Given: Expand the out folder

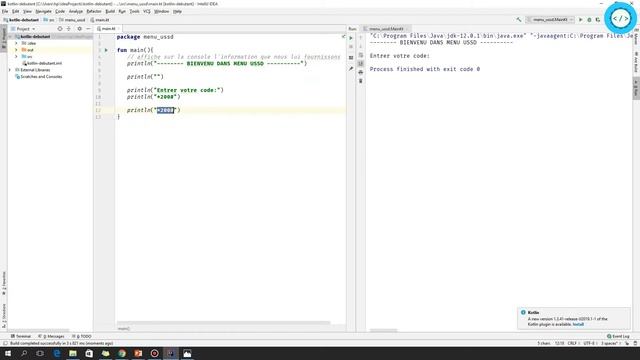Looking at the screenshot, I should pyautogui.click(x=16, y=50).
